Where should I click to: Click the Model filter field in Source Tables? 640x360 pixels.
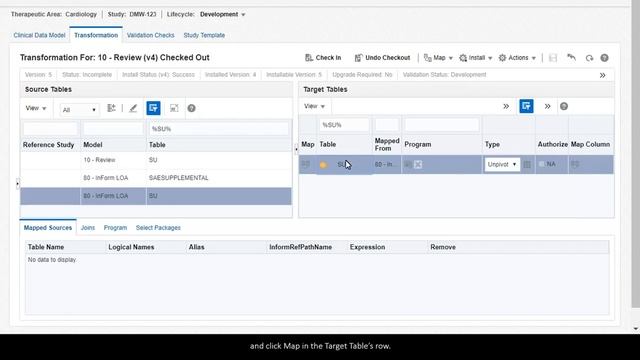(113, 129)
